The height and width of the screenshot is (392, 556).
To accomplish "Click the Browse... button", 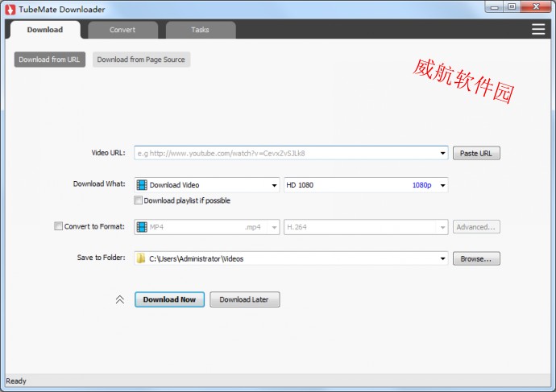I will coord(476,259).
